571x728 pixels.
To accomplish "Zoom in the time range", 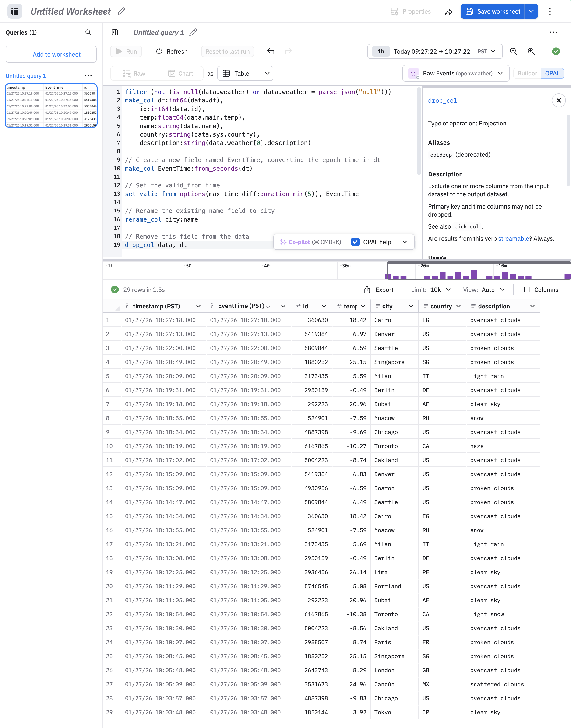I will [x=531, y=52].
